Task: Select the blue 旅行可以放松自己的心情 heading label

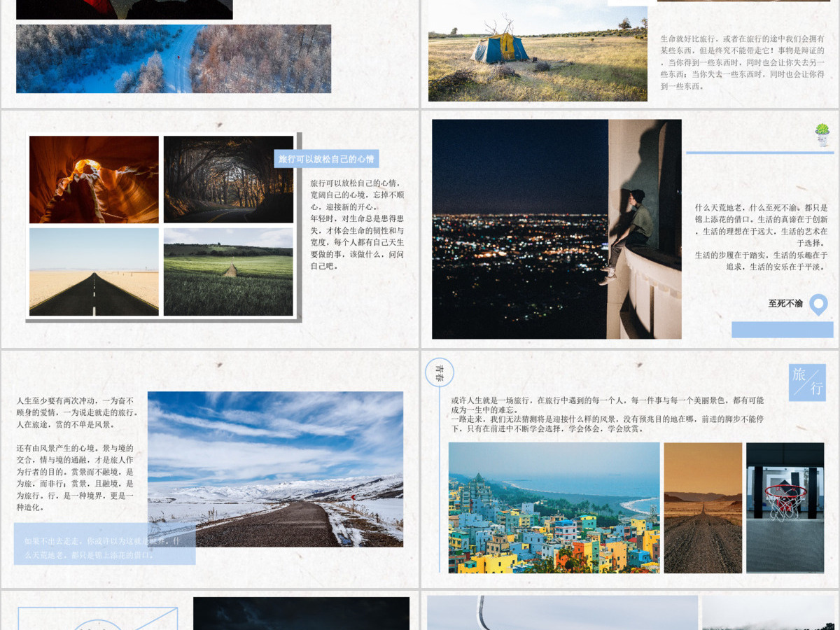Action: 326,159
